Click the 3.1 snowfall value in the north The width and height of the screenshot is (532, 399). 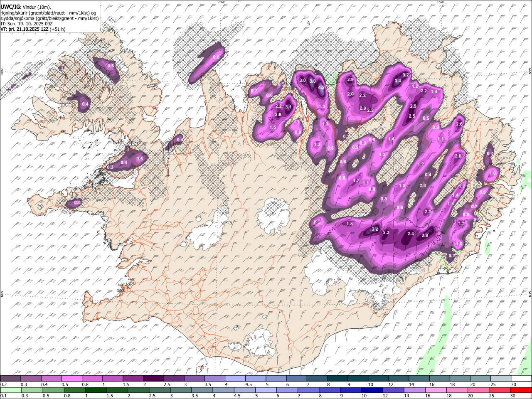click(289, 107)
